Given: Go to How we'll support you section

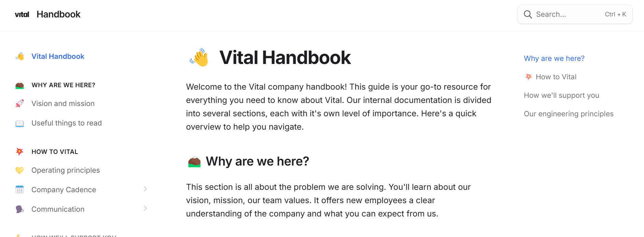Looking at the screenshot, I should 561,95.
